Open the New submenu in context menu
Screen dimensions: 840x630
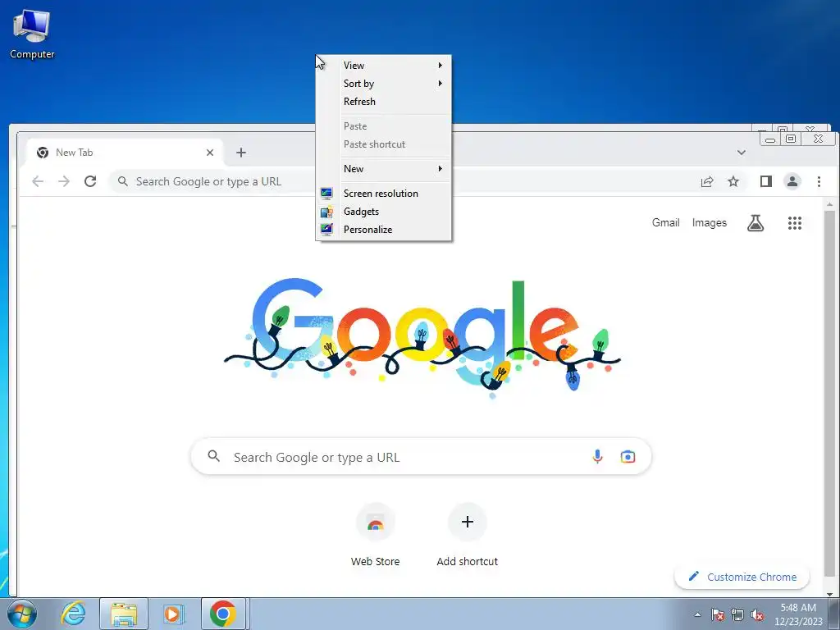(384, 169)
